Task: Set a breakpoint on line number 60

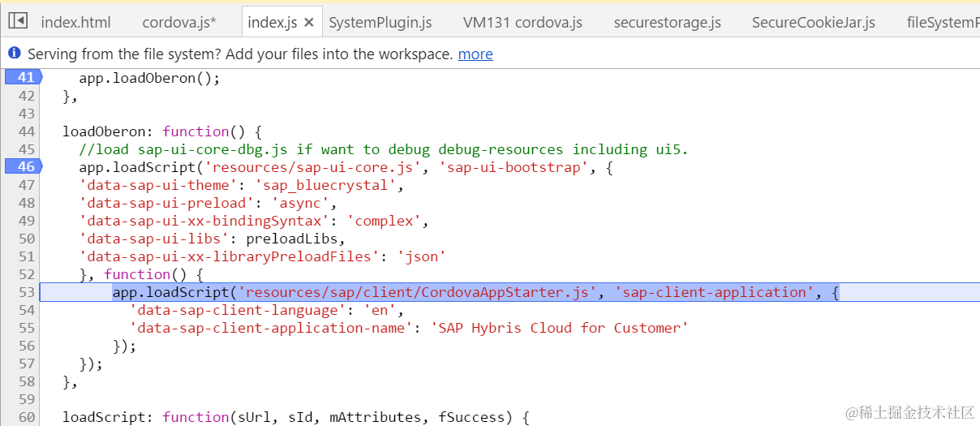Action: (x=26, y=417)
